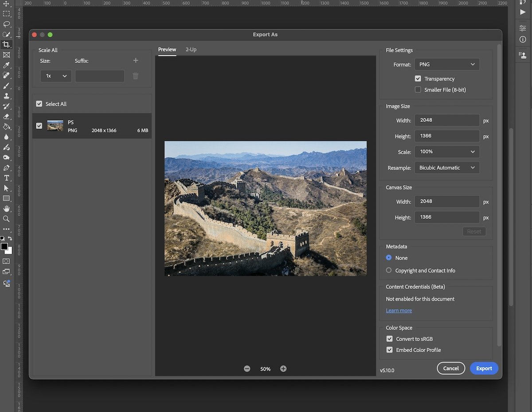Open the Resample dropdown
Screen dimensions: 532x412
[446, 167]
